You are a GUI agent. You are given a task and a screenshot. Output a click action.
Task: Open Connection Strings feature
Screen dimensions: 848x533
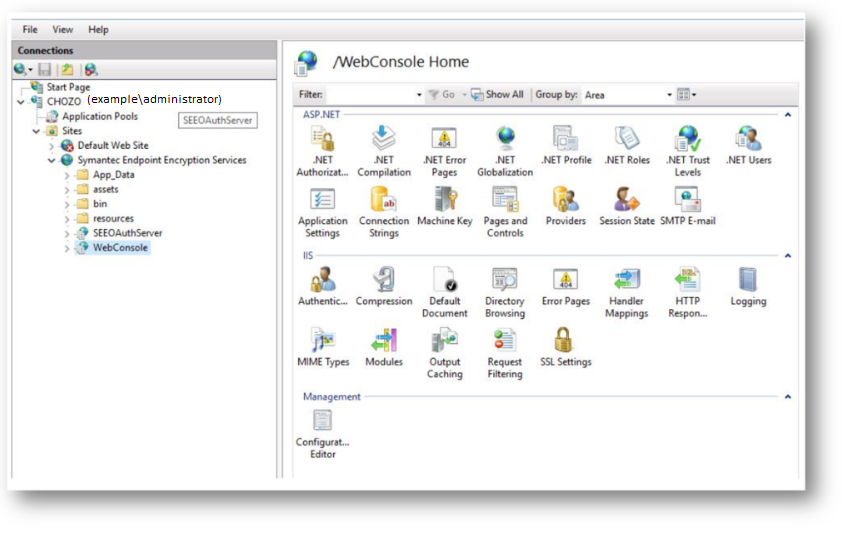point(384,212)
